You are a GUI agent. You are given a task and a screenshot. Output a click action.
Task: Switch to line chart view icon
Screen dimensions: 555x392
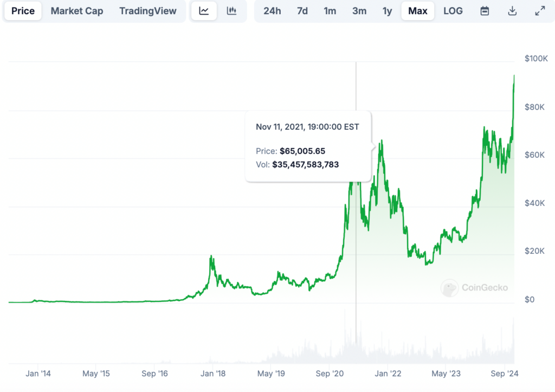(x=204, y=11)
